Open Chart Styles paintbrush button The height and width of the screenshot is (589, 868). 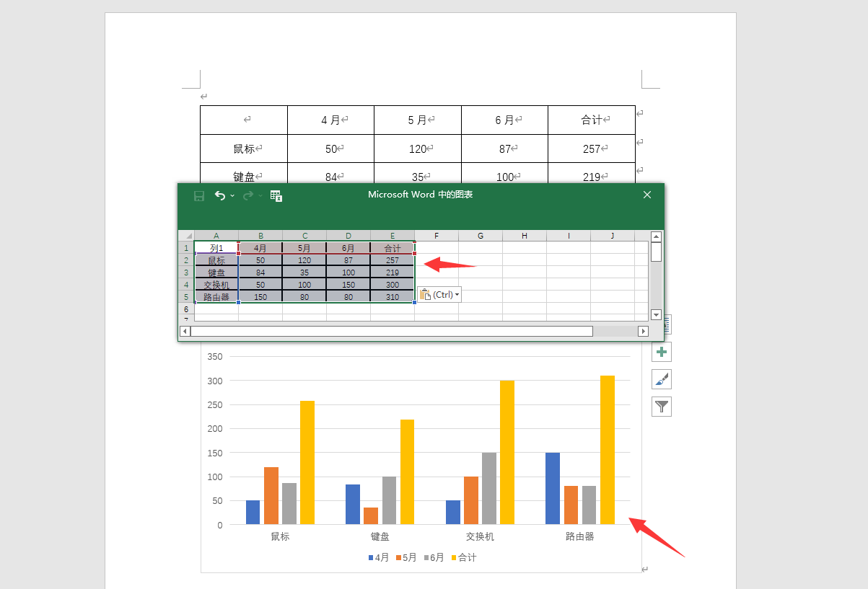[x=662, y=379]
